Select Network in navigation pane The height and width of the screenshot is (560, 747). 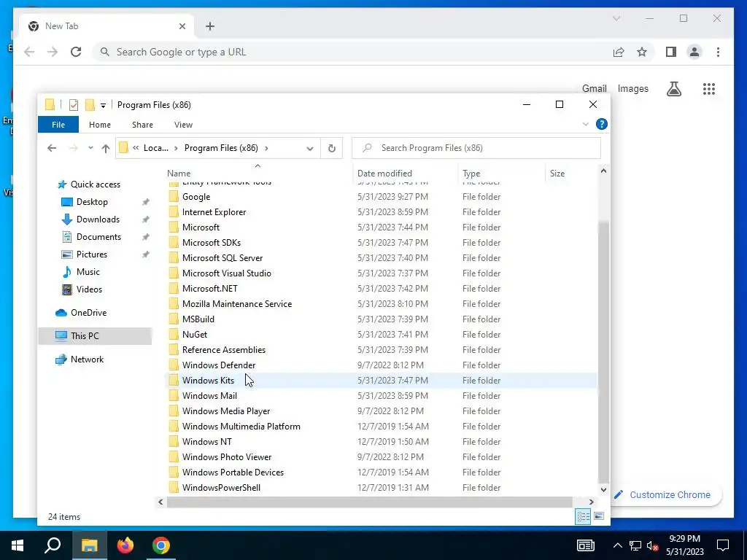coord(87,359)
